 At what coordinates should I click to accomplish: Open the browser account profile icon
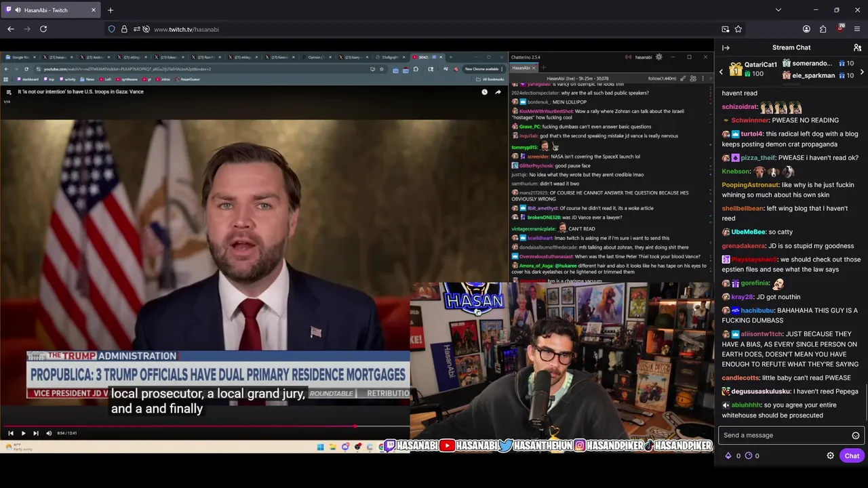[806, 29]
